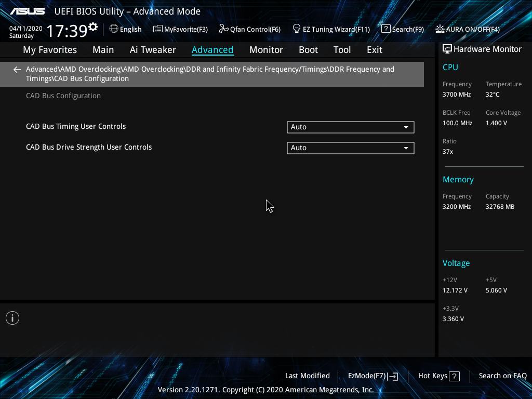This screenshot has height=399, width=532.
Task: Click the Memory section heading
Action: pos(458,179)
